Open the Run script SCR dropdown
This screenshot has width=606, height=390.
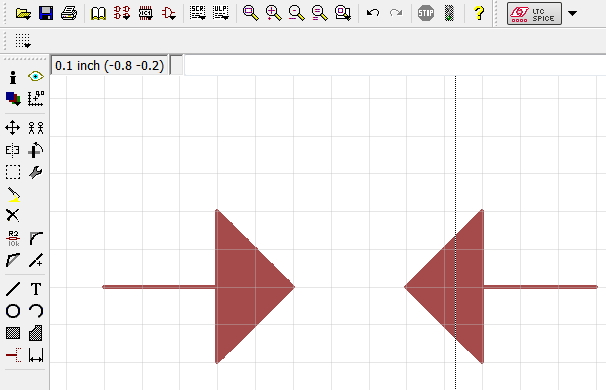tap(197, 13)
